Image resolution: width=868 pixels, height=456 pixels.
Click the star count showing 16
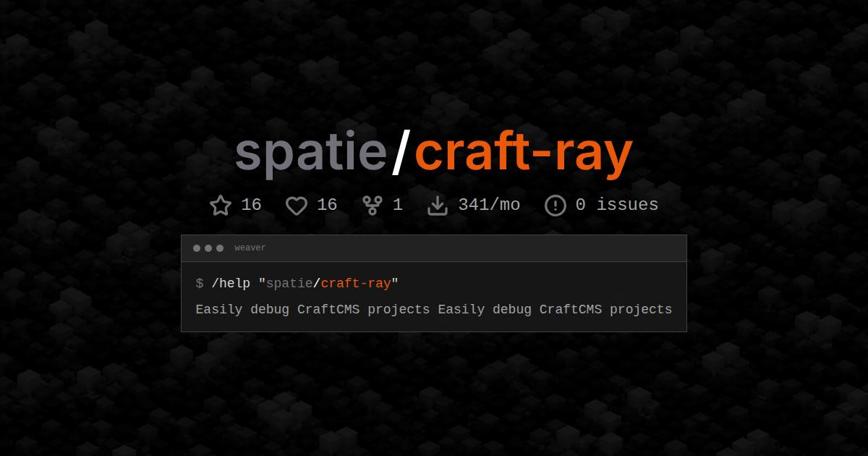coord(251,205)
